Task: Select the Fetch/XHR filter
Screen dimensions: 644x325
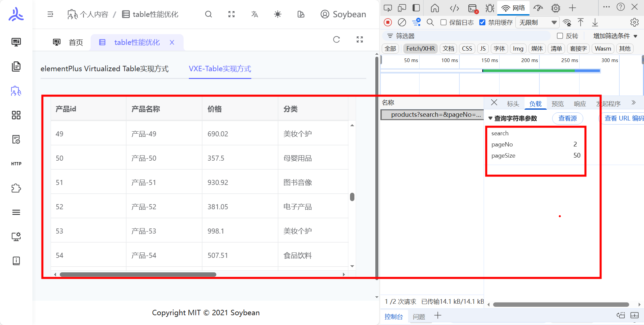Action: click(x=420, y=48)
